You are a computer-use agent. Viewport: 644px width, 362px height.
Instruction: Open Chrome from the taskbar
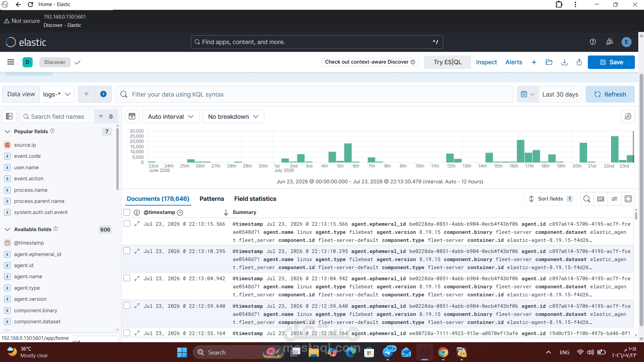[x=443, y=352]
